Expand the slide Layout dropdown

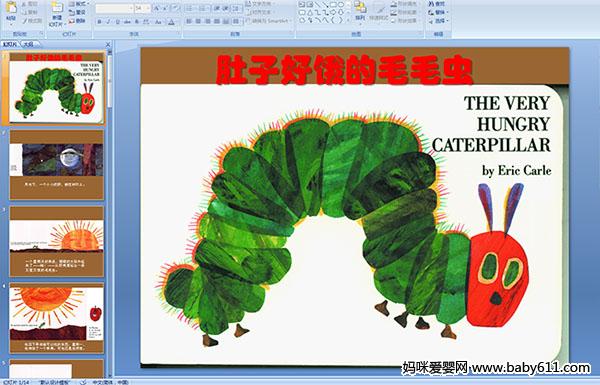pyautogui.click(x=79, y=4)
